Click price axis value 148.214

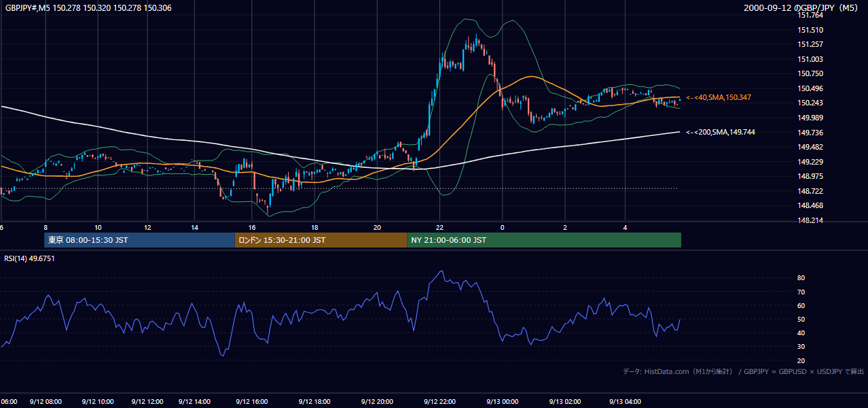coord(811,220)
